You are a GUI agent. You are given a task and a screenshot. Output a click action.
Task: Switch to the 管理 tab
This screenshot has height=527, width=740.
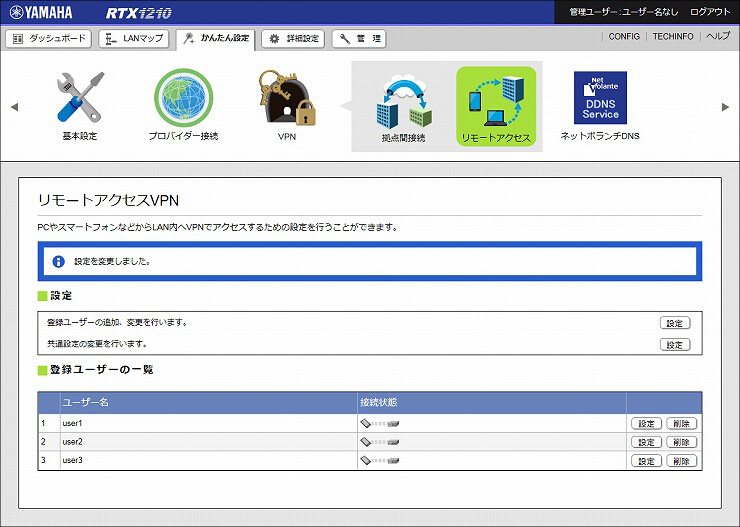tap(359, 39)
